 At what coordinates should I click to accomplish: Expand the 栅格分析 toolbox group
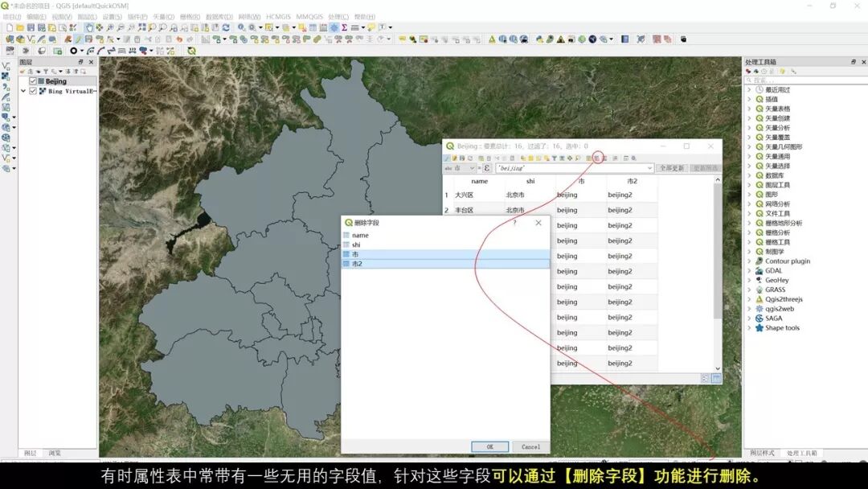click(x=749, y=232)
